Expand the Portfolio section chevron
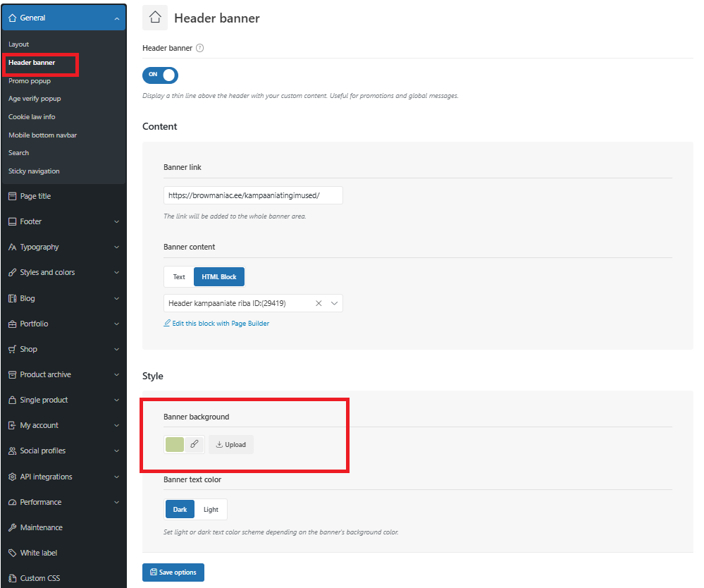Screen dimensions: 704x588 [117, 324]
